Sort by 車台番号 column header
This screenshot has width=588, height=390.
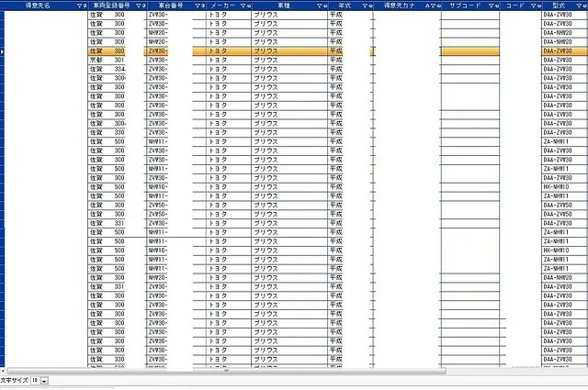[x=171, y=6]
